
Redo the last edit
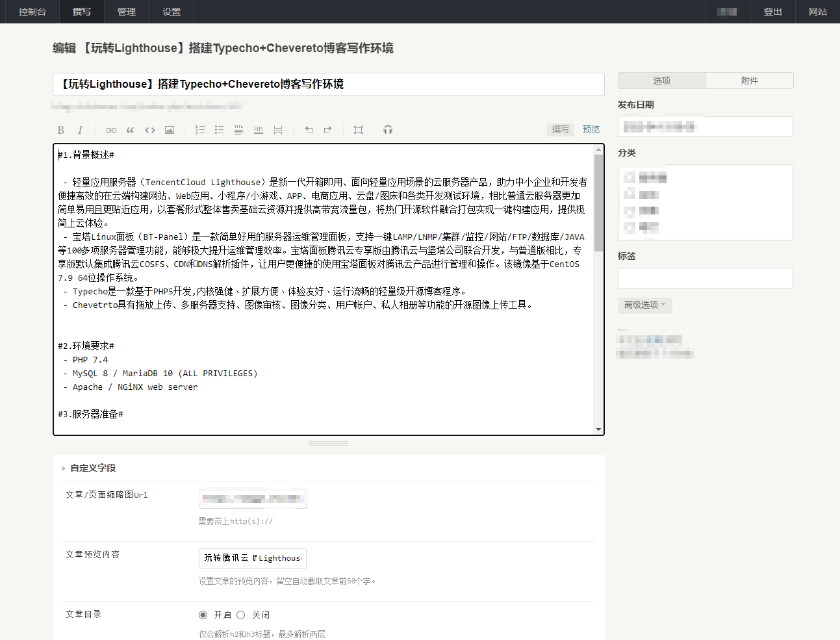(328, 130)
